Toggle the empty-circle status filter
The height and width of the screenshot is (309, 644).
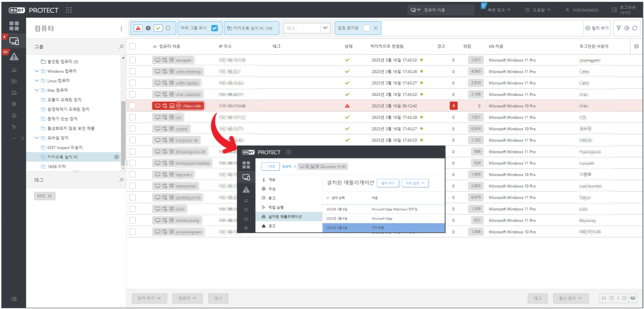click(x=168, y=28)
